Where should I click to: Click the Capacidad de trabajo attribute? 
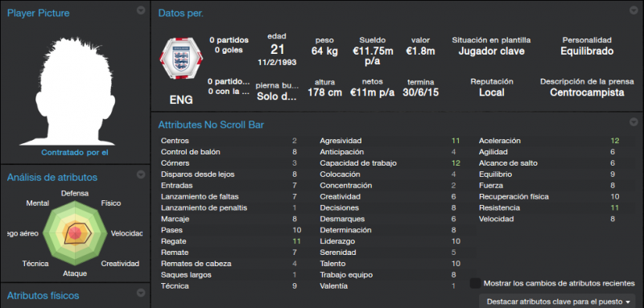358,163
